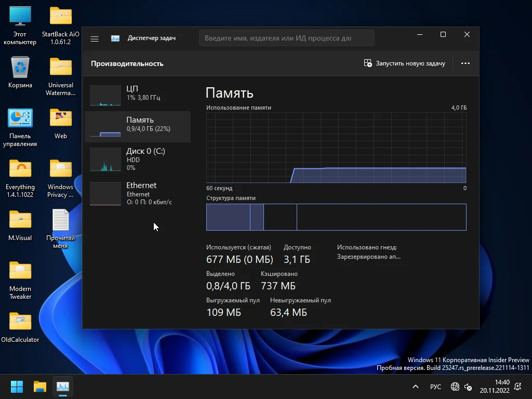This screenshot has width=532, height=399.
Task: Select the Память memory performance item
Action: click(x=138, y=125)
